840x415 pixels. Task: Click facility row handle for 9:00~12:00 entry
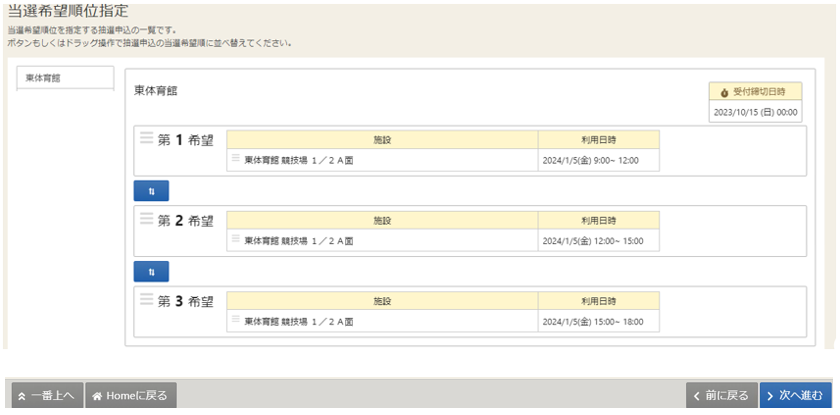(x=236, y=158)
